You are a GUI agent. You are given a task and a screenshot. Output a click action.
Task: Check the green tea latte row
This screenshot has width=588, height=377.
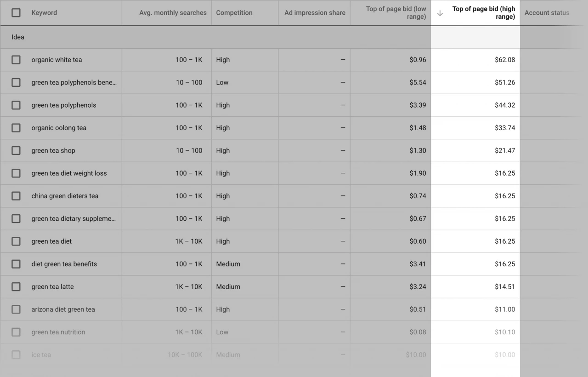coord(16,287)
